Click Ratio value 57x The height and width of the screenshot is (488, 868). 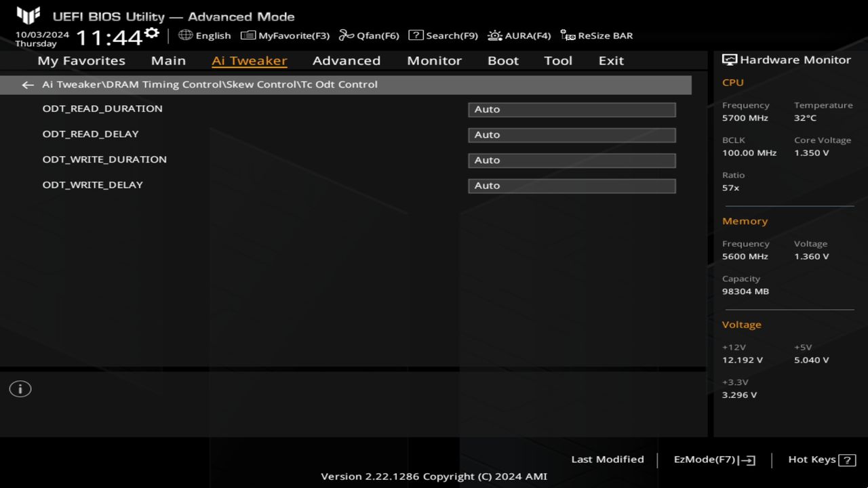pyautogui.click(x=731, y=188)
